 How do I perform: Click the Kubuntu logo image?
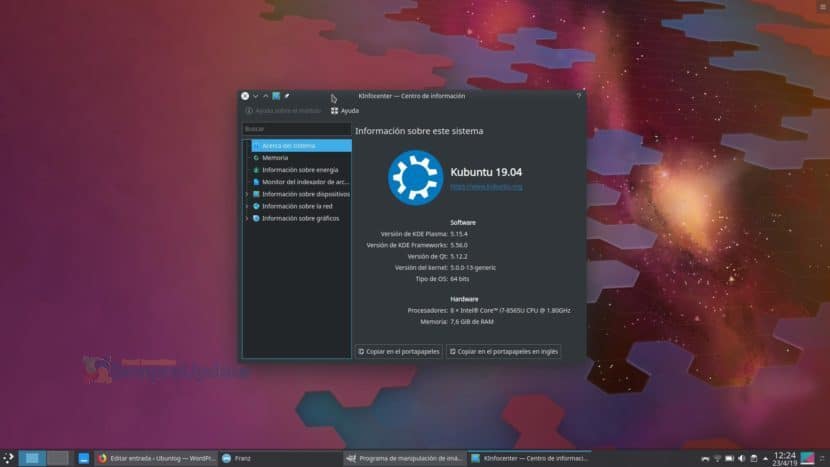tap(415, 178)
